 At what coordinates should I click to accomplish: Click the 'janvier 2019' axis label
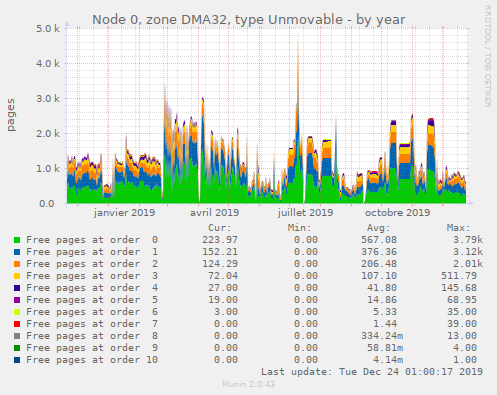(124, 213)
